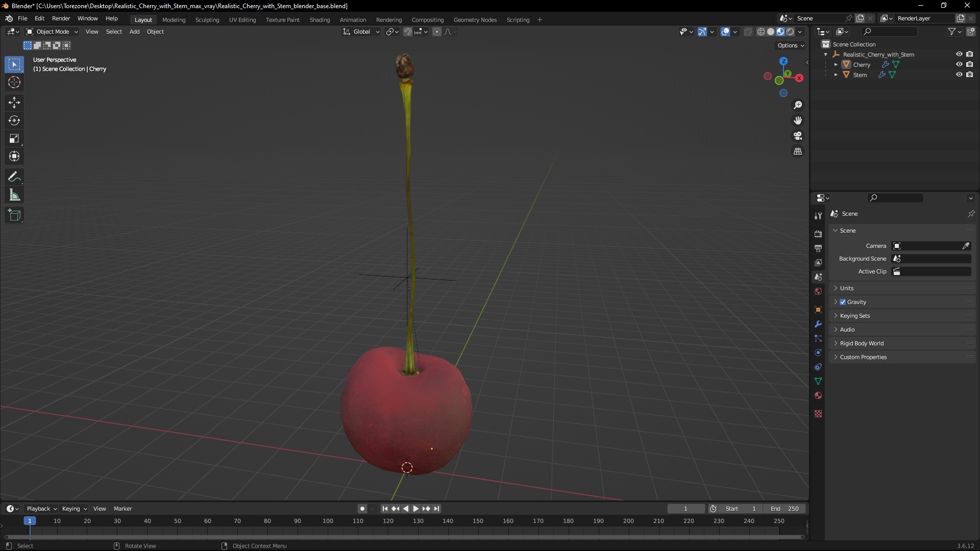Image resolution: width=980 pixels, height=551 pixels.
Task: Click the Transform tool icon
Action: [15, 156]
